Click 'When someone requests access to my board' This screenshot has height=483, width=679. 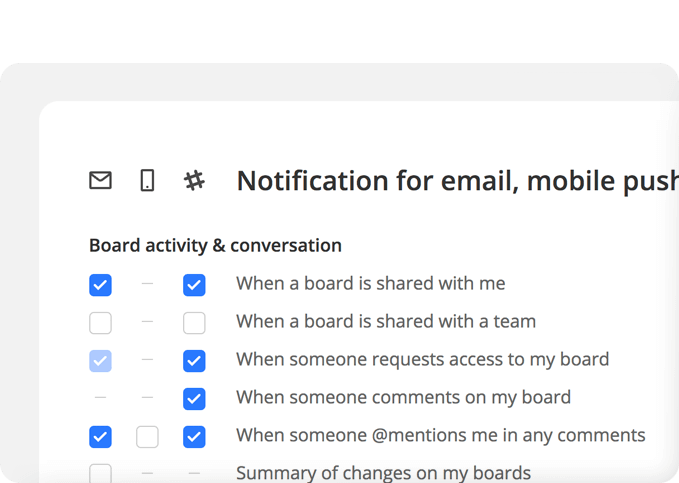pos(423,360)
